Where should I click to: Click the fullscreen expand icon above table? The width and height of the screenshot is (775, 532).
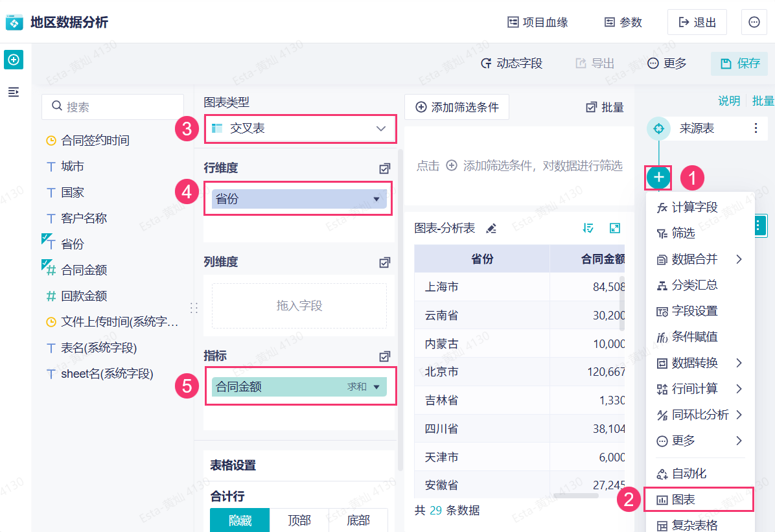[615, 228]
